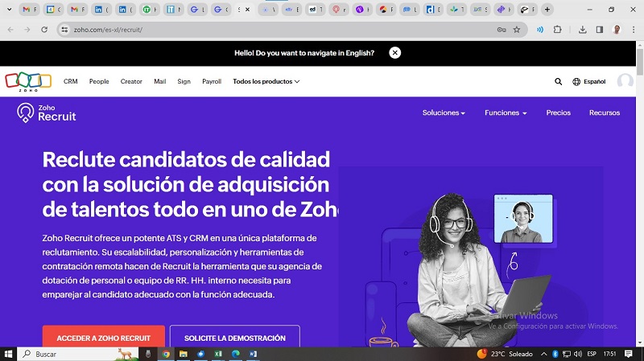Open the 23°C Soleado weather widget

coord(505,354)
